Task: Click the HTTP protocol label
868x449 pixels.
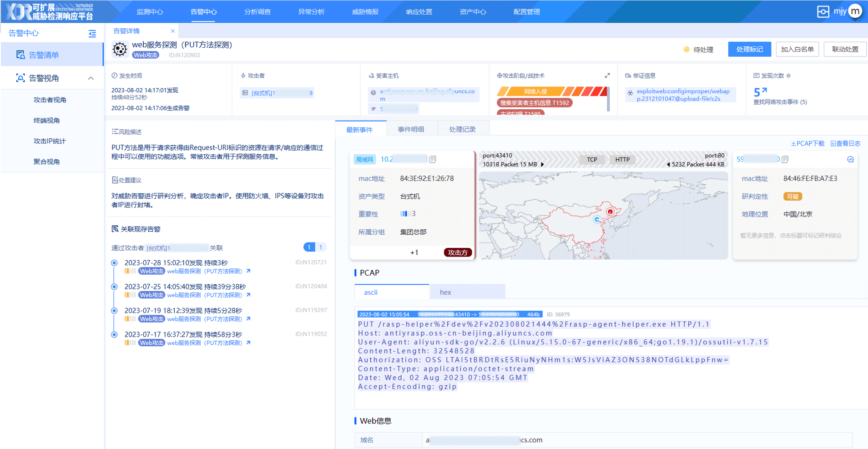Action: [622, 160]
